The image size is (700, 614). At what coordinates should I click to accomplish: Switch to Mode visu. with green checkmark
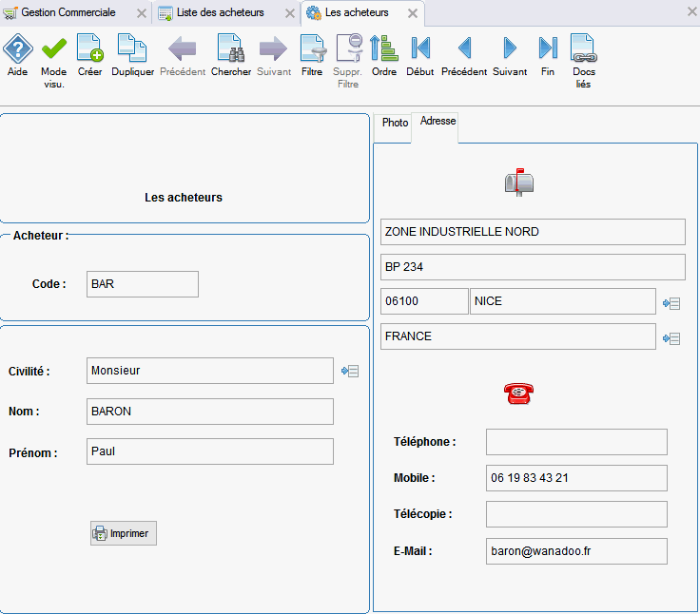pos(53,62)
